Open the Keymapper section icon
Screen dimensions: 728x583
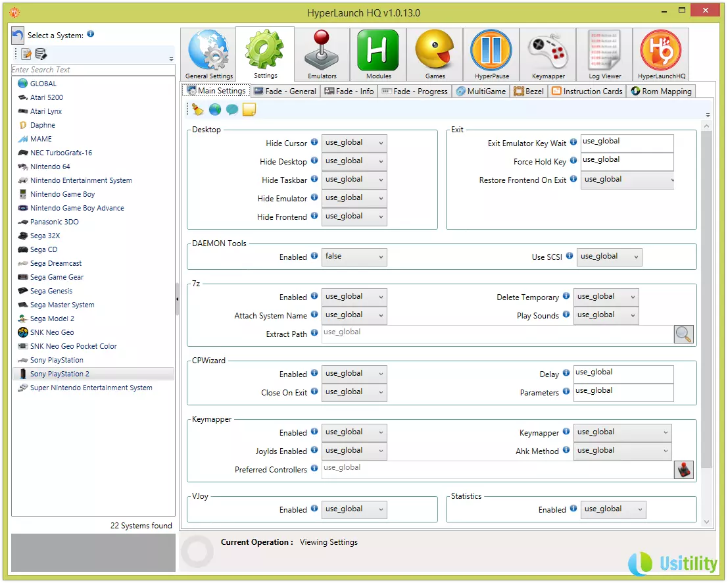coord(548,55)
